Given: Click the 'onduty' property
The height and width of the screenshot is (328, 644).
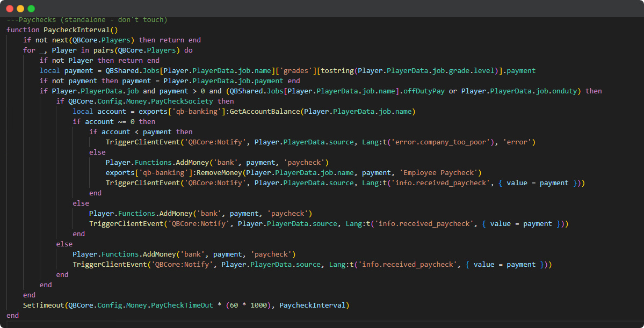Looking at the screenshot, I should pos(565,91).
